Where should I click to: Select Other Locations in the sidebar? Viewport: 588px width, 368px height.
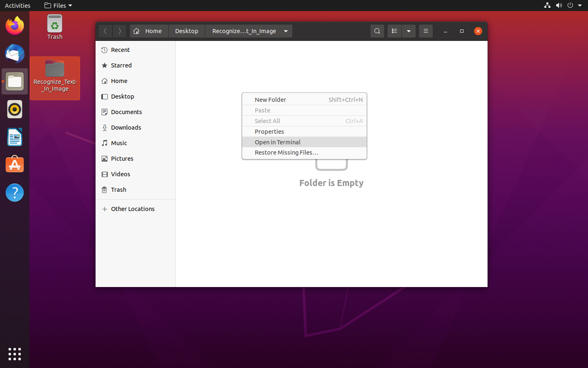(x=133, y=209)
